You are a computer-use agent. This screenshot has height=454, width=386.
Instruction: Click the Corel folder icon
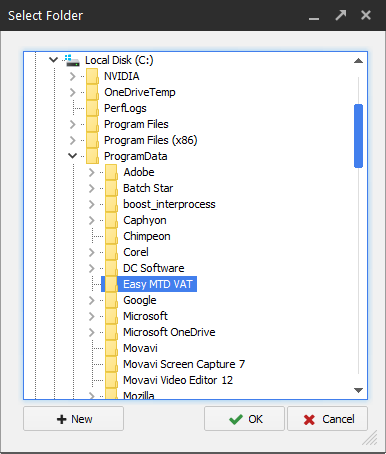click(x=111, y=252)
